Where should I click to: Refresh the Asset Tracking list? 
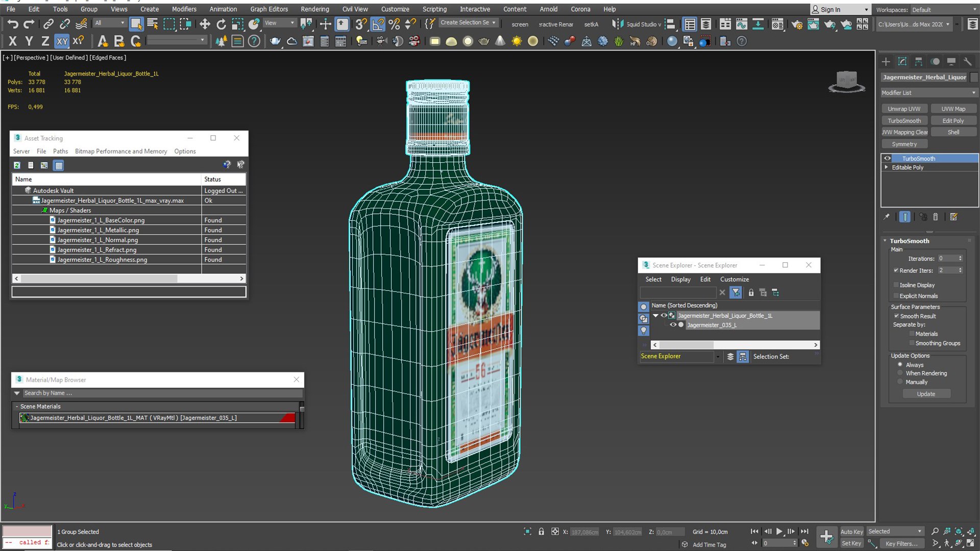pos(17,165)
